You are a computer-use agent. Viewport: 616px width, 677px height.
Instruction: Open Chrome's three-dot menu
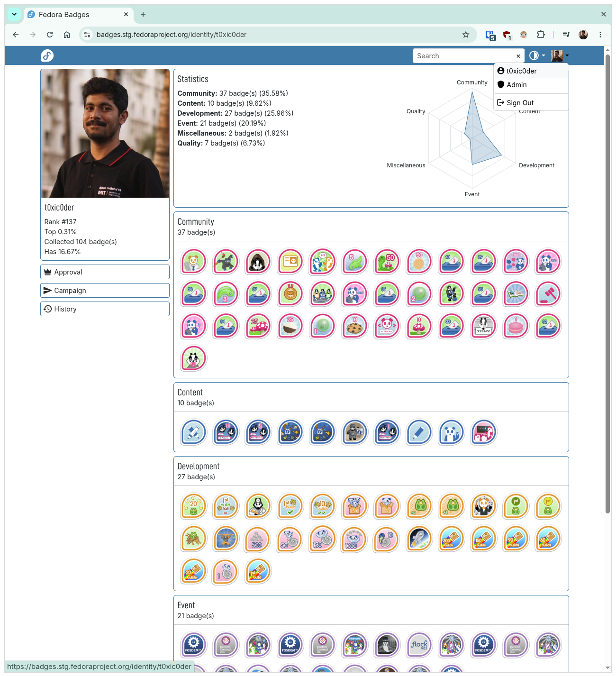[x=600, y=35]
